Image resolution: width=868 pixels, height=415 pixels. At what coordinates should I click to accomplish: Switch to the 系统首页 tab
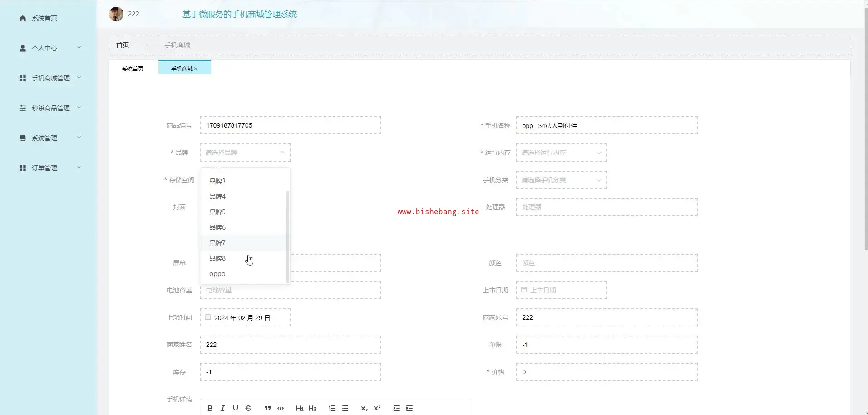pyautogui.click(x=133, y=69)
